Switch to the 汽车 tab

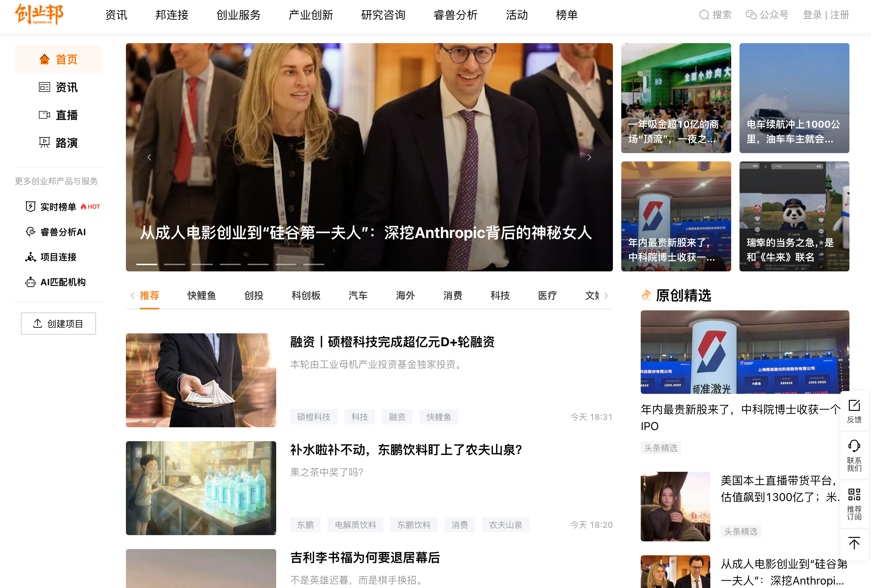pos(358,295)
